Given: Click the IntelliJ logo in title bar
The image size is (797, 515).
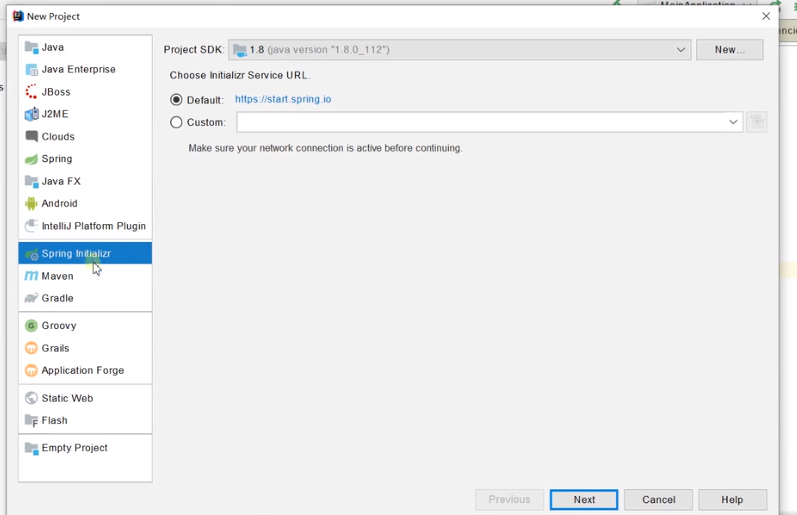Looking at the screenshot, I should [x=18, y=16].
